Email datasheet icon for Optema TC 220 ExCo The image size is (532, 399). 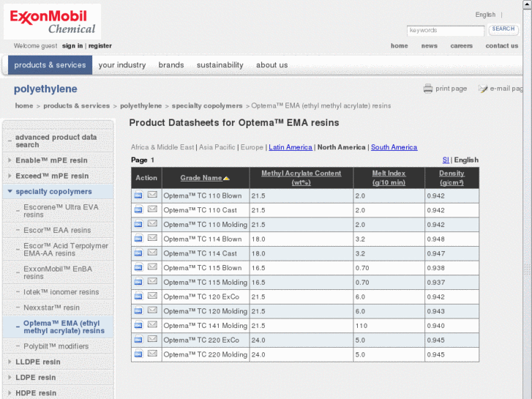point(152,339)
